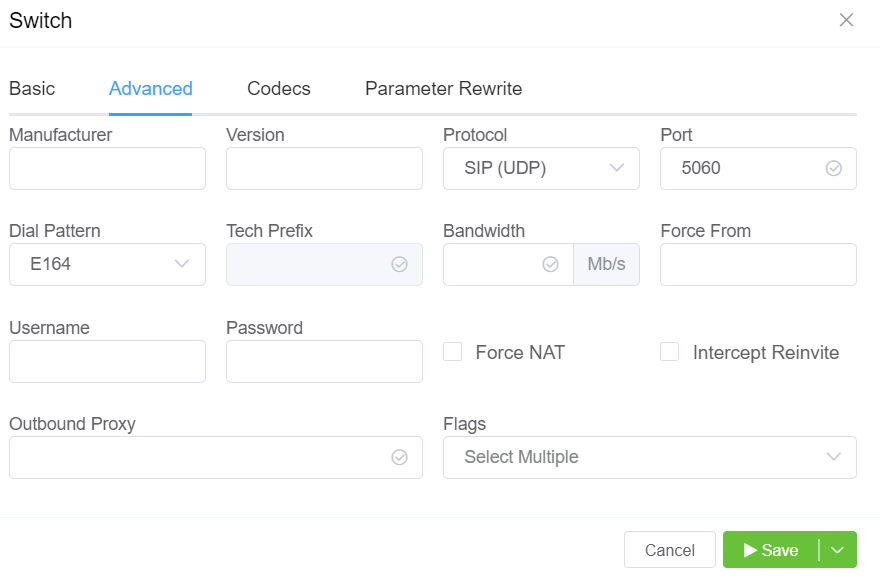Close the Switch dialog with X icon
880x583 pixels.
(x=846, y=20)
